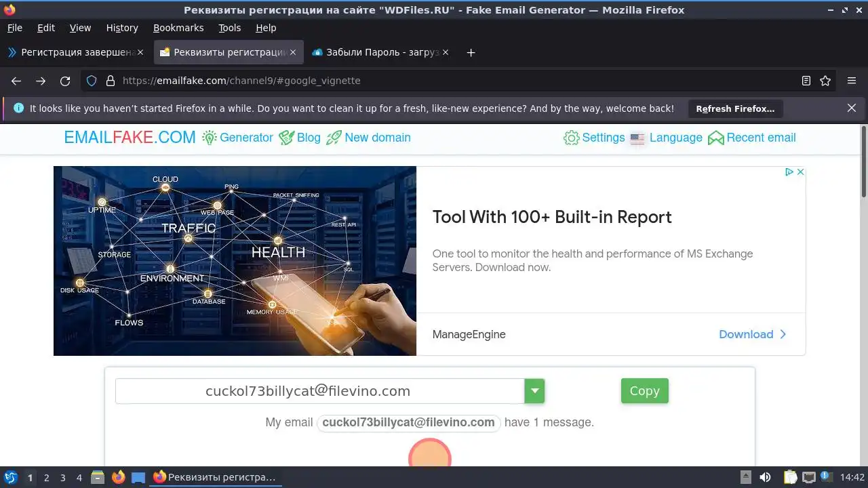Copy the generated email address
Viewport: 868px width, 488px height.
point(644,391)
